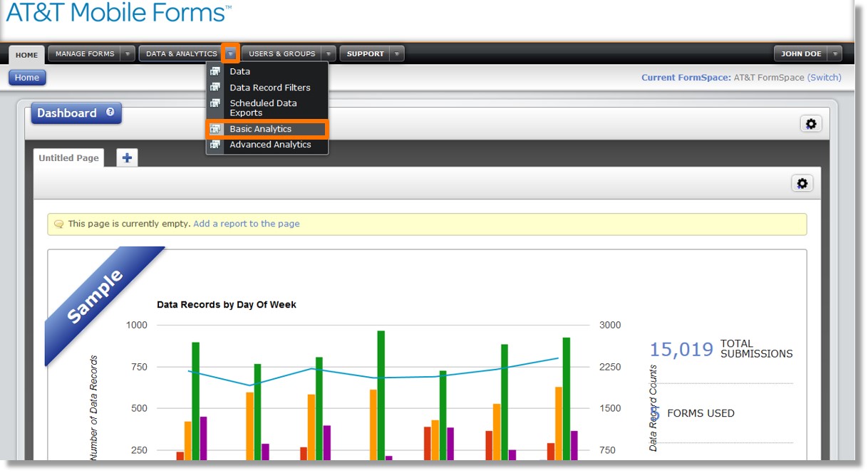Screen dimensions: 868x473
Task: Click the icon beside Data menu entry
Action: [x=215, y=71]
